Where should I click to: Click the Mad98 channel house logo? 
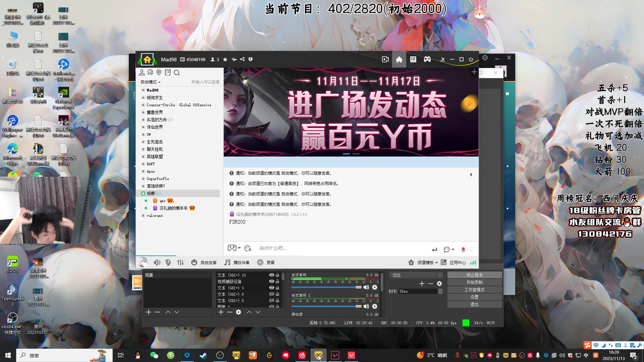pyautogui.click(x=147, y=60)
